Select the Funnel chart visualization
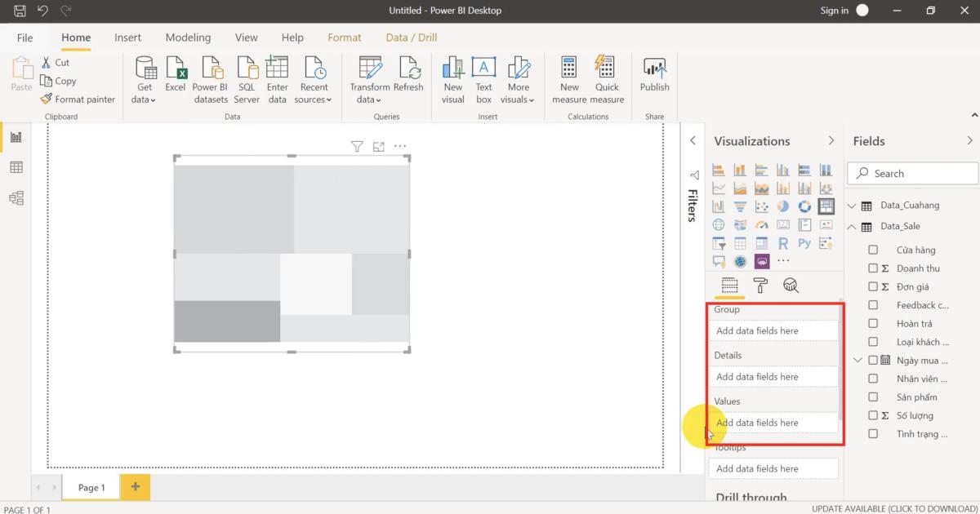This screenshot has height=514, width=980. pyautogui.click(x=740, y=206)
